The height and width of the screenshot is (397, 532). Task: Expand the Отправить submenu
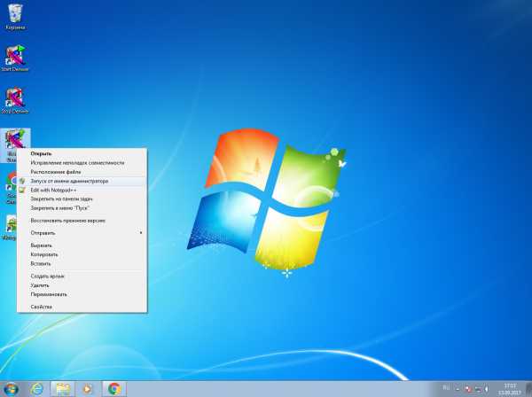(82, 233)
